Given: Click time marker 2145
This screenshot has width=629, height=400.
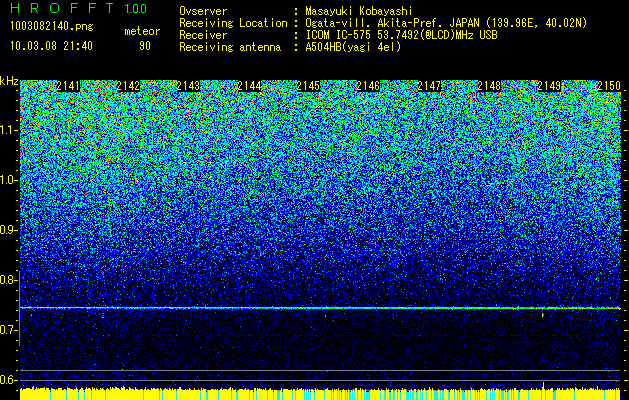Looking at the screenshot, I should tap(308, 86).
